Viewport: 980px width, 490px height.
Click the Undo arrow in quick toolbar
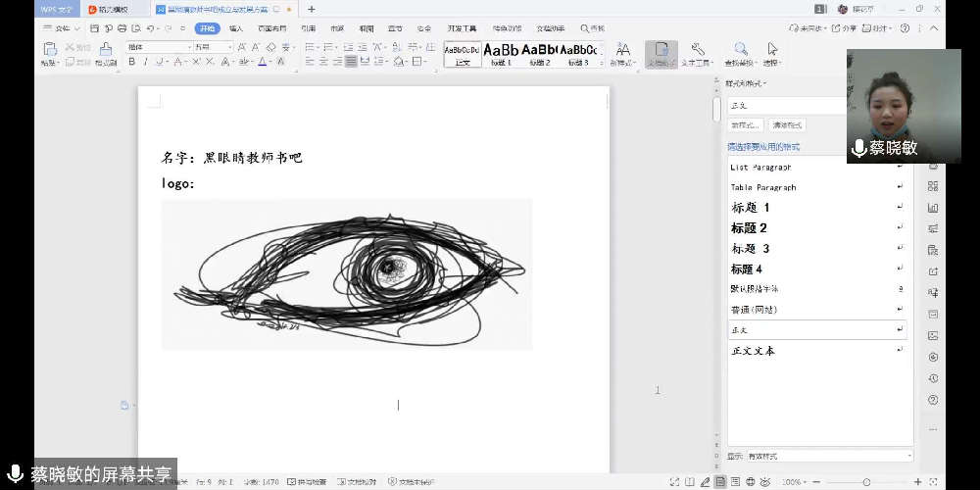(147, 29)
